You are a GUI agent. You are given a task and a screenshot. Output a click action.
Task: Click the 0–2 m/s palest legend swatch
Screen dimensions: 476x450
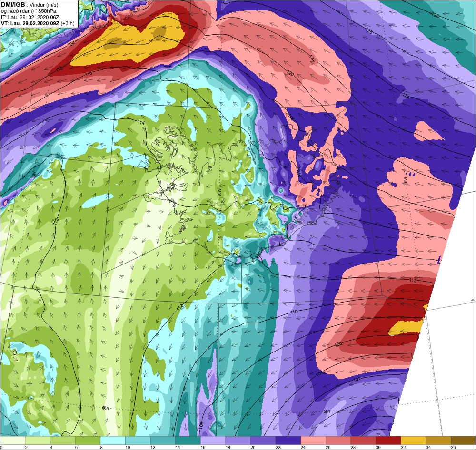tap(12, 440)
